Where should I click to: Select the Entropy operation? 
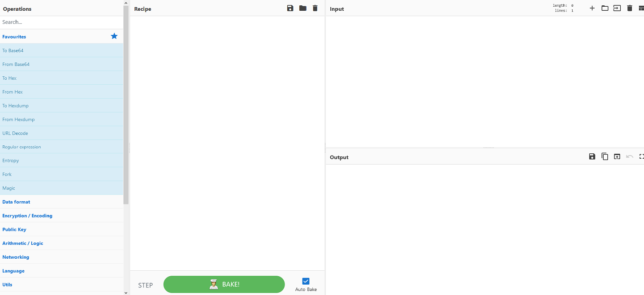[61, 161]
